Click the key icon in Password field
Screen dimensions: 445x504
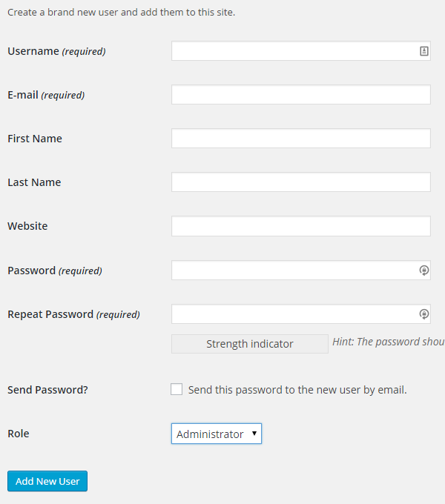click(x=423, y=271)
